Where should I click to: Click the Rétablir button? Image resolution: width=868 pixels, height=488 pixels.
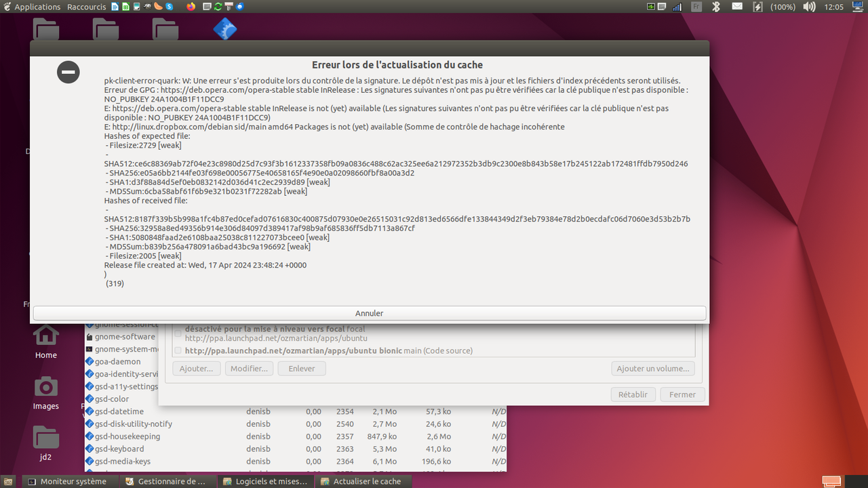click(x=633, y=394)
